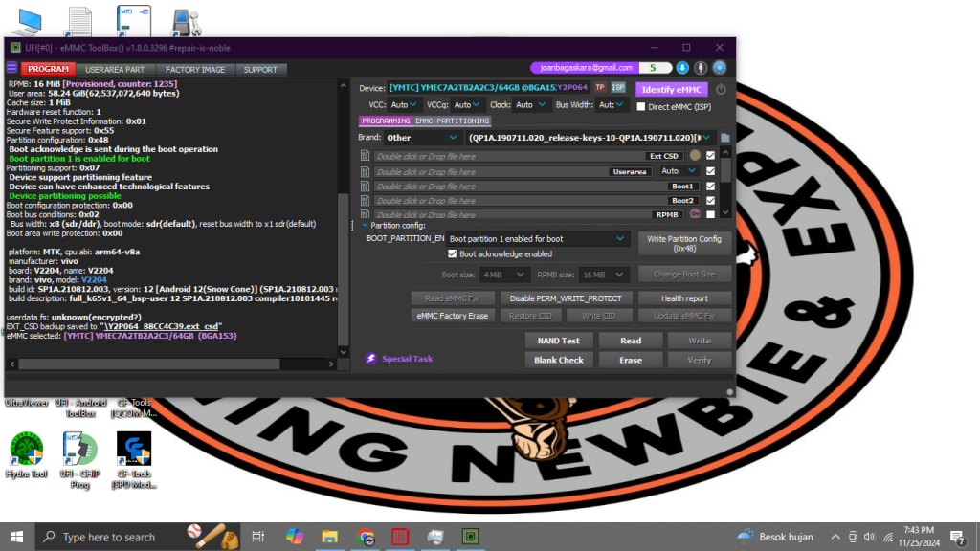980x551 pixels.
Task: Switch to the PROGRAM tab
Action: [48, 69]
